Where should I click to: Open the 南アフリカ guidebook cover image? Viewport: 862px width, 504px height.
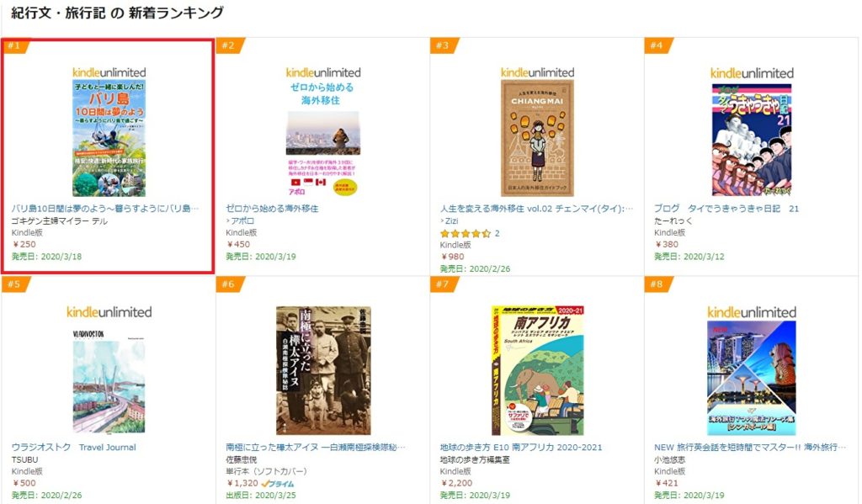click(537, 370)
